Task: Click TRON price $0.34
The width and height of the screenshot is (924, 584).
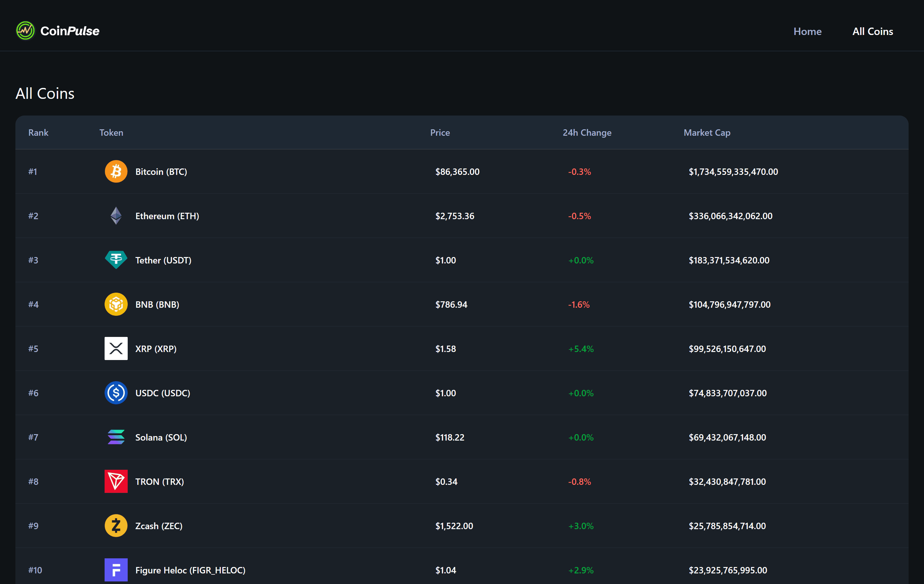Action: point(446,481)
